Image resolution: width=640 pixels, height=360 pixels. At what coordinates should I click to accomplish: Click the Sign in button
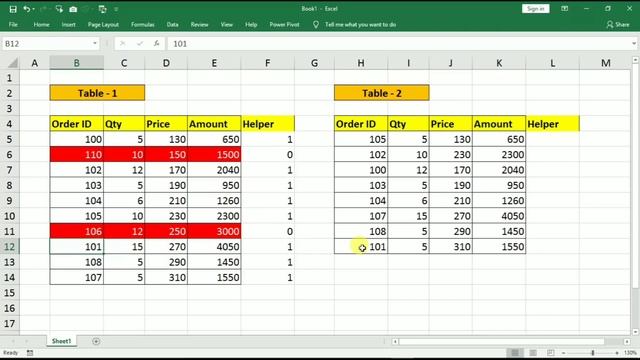click(x=536, y=9)
